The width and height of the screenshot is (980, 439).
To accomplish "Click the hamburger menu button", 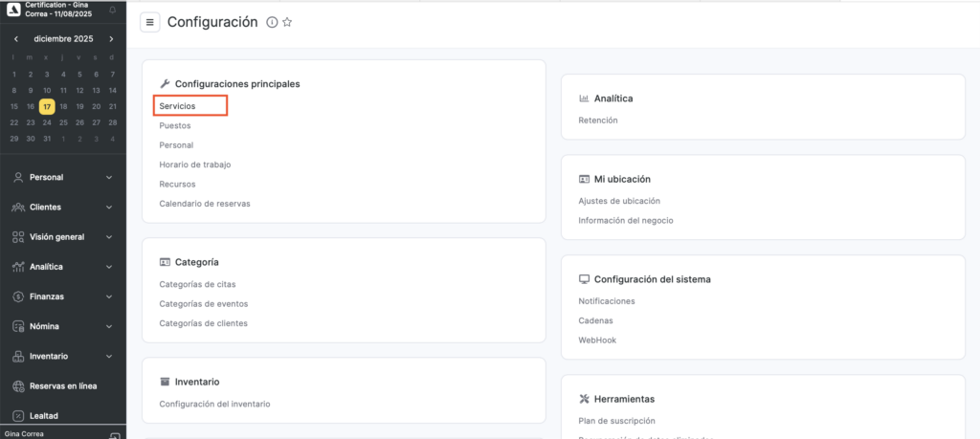I will [149, 22].
